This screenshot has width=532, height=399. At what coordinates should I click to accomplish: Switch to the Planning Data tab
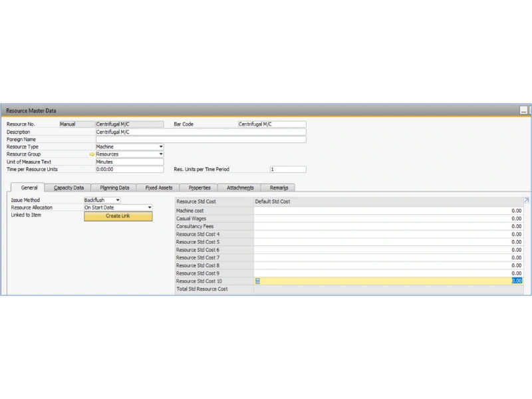pyautogui.click(x=113, y=187)
